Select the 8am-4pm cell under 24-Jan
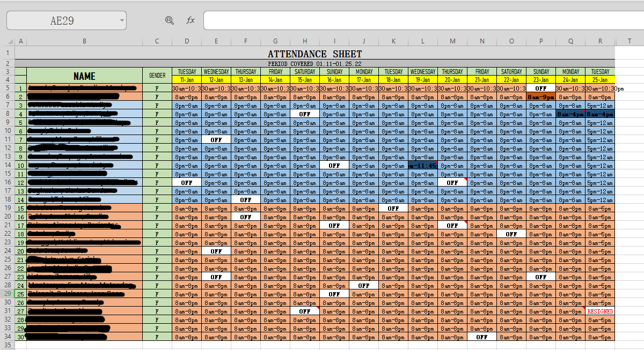644x350 pixels. tap(570, 114)
